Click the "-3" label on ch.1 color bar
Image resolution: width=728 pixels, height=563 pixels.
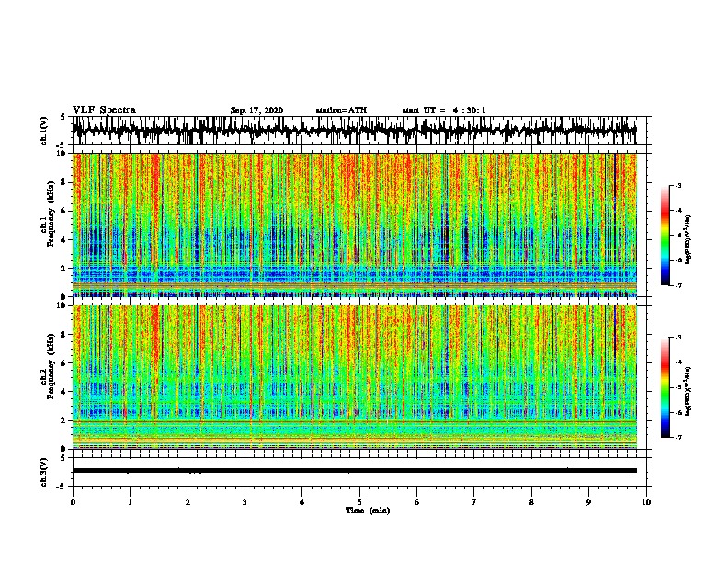[x=678, y=186]
